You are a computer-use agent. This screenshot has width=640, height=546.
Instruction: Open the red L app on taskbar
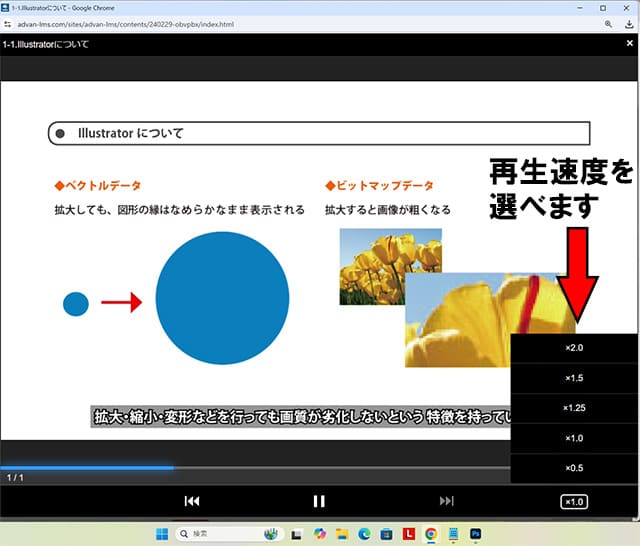click(409, 534)
